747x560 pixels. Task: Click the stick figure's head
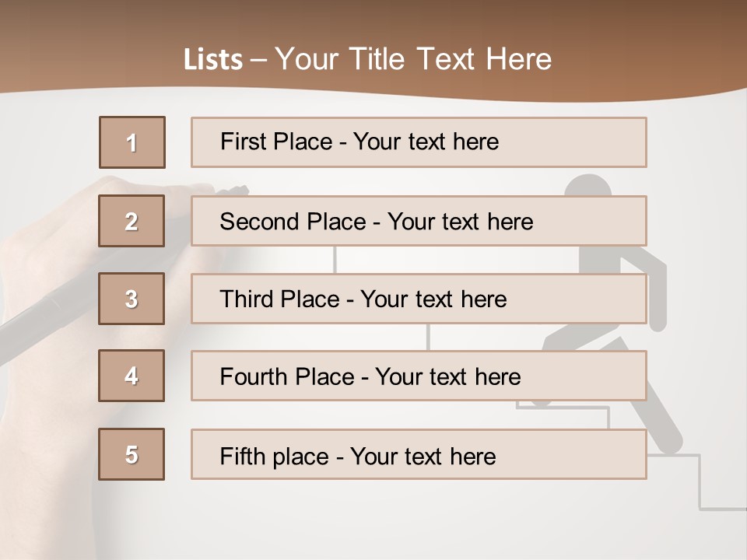588,185
